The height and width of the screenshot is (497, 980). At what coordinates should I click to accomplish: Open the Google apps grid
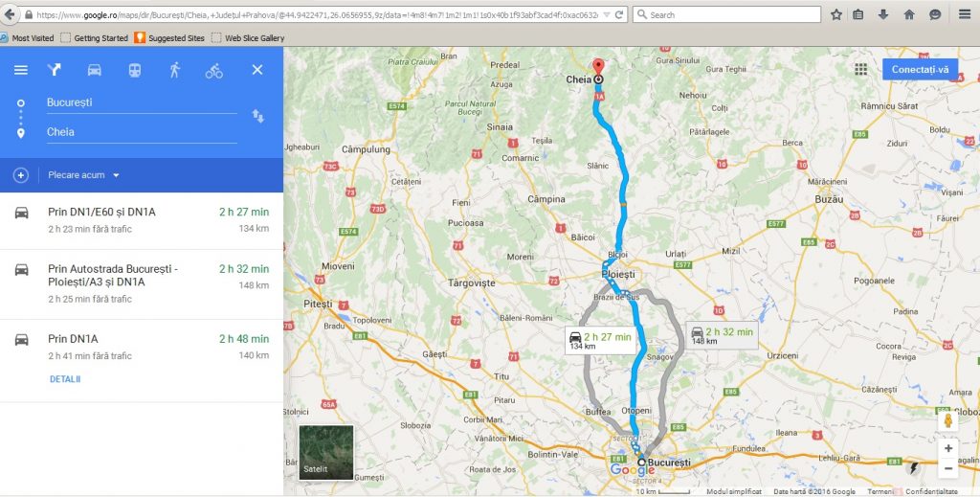click(x=860, y=69)
